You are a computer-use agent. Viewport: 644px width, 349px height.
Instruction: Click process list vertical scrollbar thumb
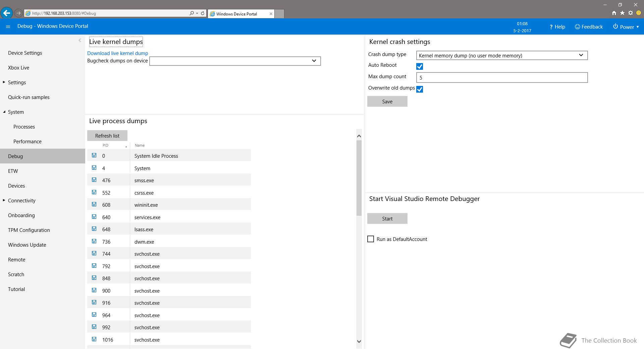(359, 178)
